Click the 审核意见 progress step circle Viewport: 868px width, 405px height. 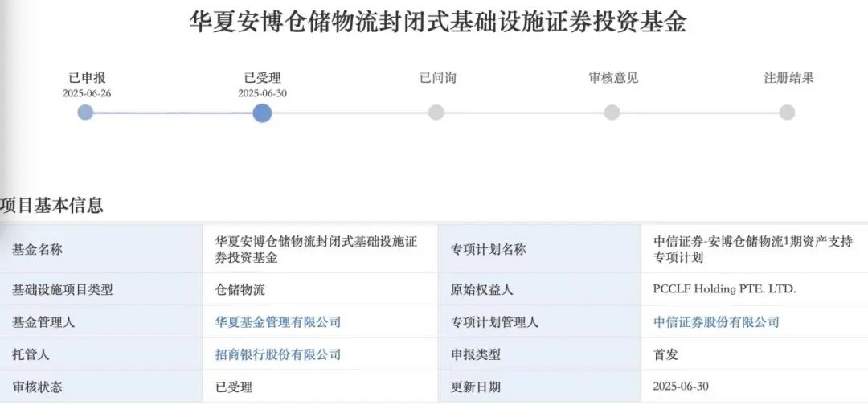coord(612,112)
